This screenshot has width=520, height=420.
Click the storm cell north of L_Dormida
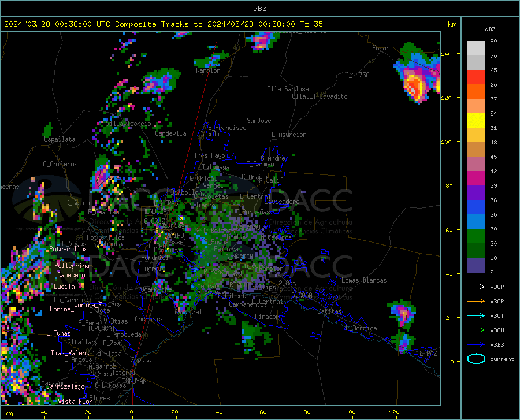[403, 313]
